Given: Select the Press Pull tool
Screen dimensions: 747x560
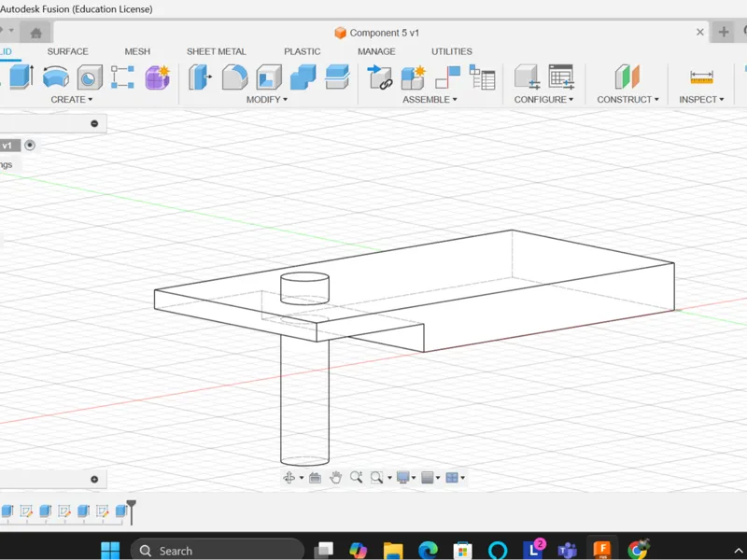Looking at the screenshot, I should (200, 77).
